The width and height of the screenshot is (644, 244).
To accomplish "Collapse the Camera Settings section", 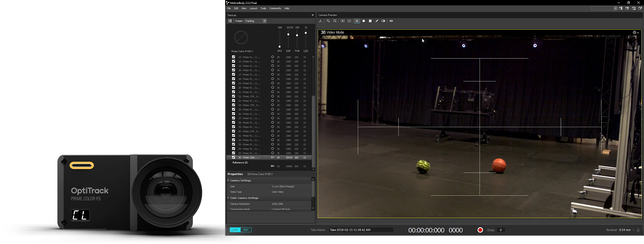I will pyautogui.click(x=228, y=181).
